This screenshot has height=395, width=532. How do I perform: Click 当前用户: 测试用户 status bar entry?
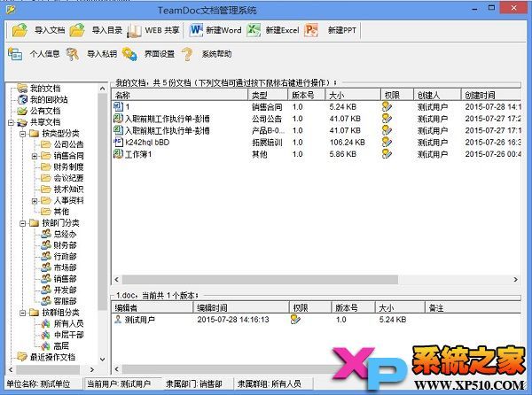[x=119, y=383]
